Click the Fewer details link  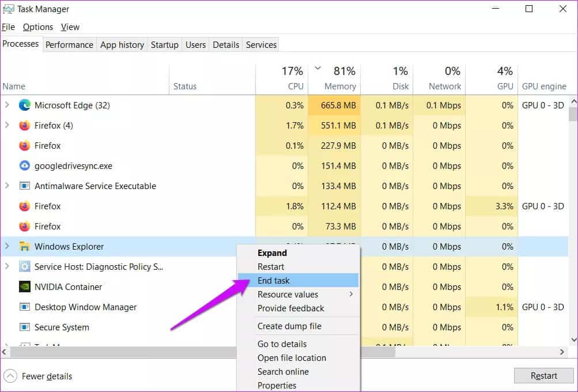[x=47, y=376]
